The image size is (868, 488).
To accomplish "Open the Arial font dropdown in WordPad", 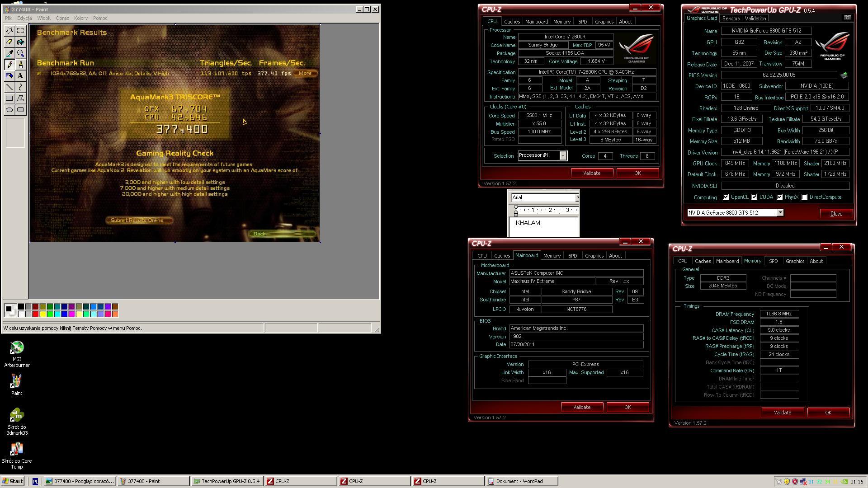I will 577,197.
